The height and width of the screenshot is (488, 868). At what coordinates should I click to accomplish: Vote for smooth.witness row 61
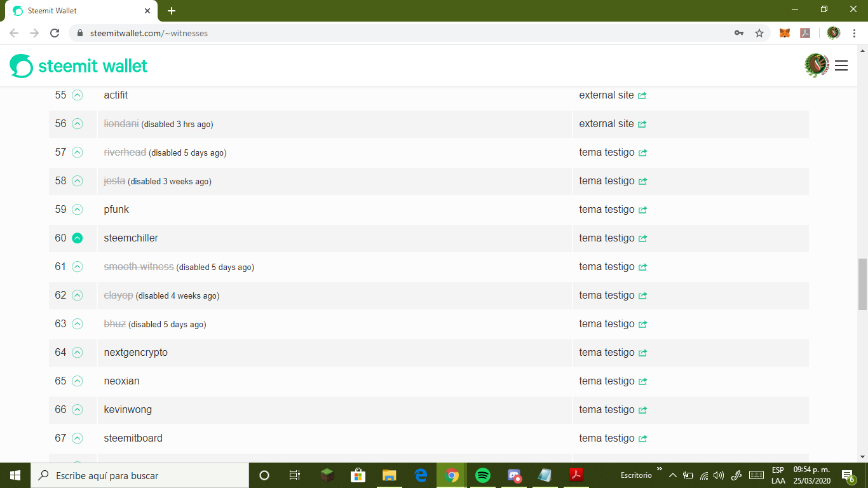pyautogui.click(x=77, y=267)
